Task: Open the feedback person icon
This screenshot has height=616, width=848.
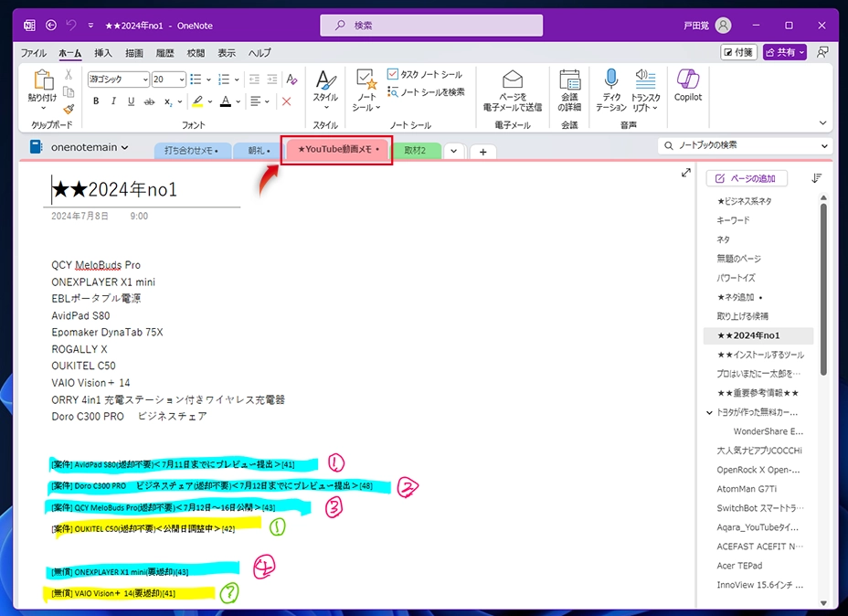Action: (822, 52)
